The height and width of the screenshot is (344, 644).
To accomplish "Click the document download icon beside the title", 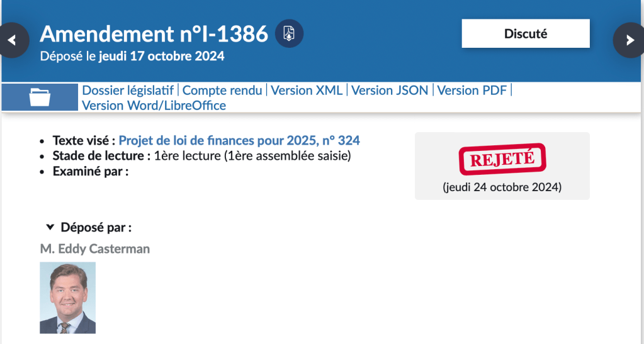I will tap(289, 33).
